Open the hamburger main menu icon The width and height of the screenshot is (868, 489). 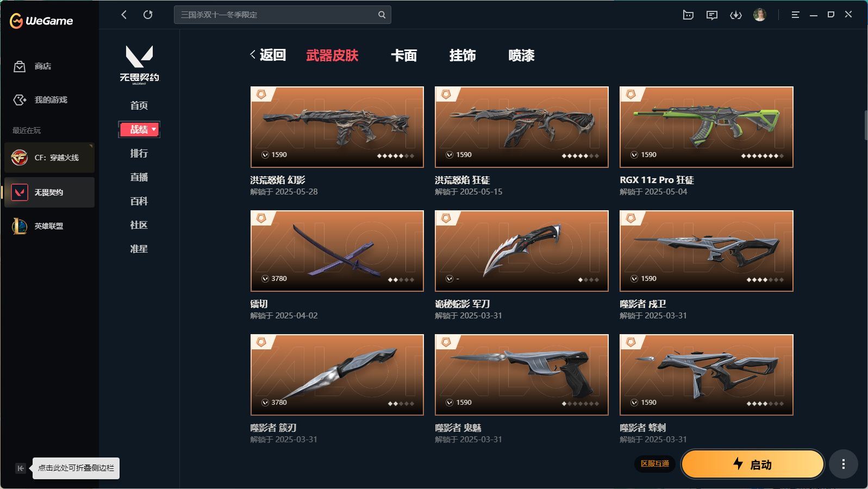(795, 15)
